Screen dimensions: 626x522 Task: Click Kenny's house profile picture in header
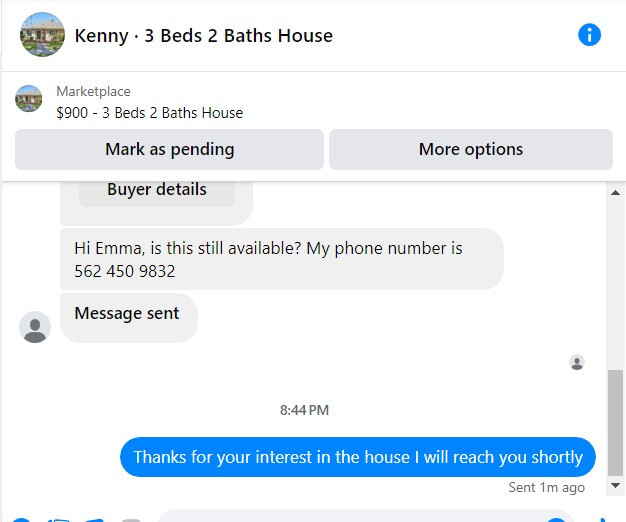point(42,34)
